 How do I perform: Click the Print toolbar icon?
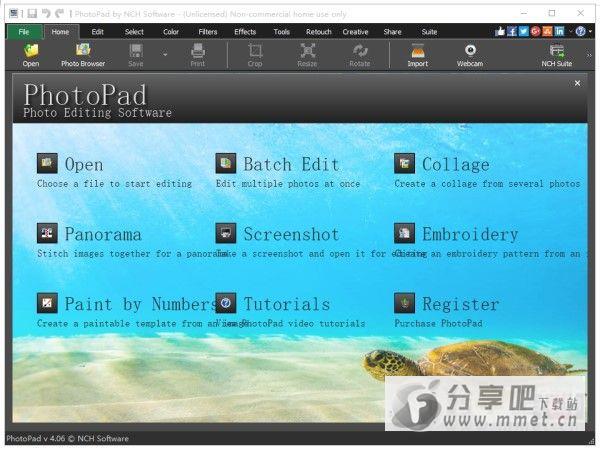click(197, 55)
